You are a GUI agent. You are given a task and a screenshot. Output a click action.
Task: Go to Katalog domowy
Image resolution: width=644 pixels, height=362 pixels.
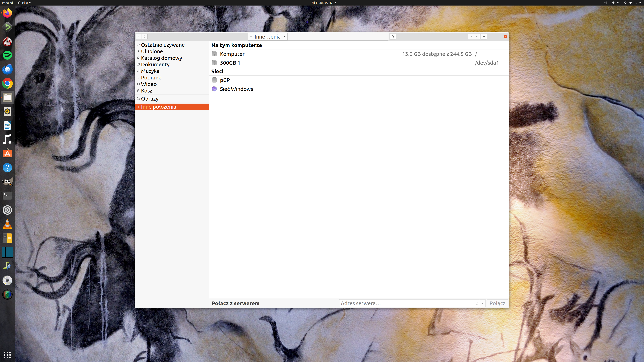pyautogui.click(x=172, y=58)
